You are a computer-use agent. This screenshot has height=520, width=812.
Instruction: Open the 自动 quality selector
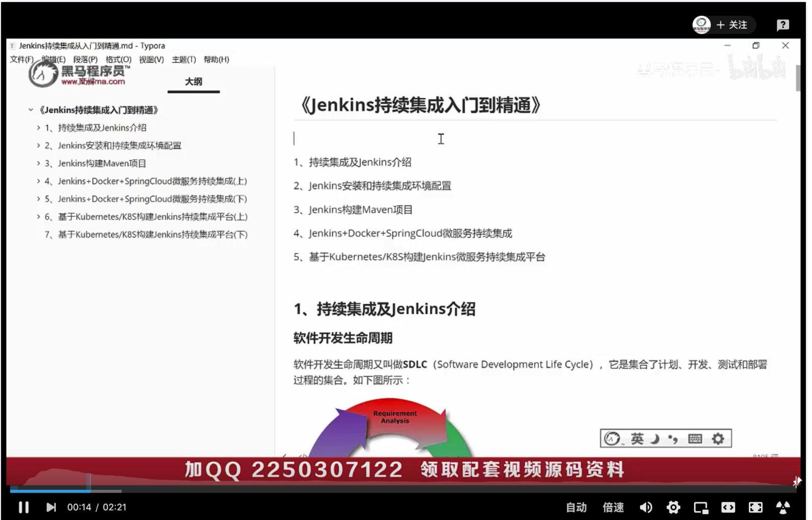pos(576,507)
